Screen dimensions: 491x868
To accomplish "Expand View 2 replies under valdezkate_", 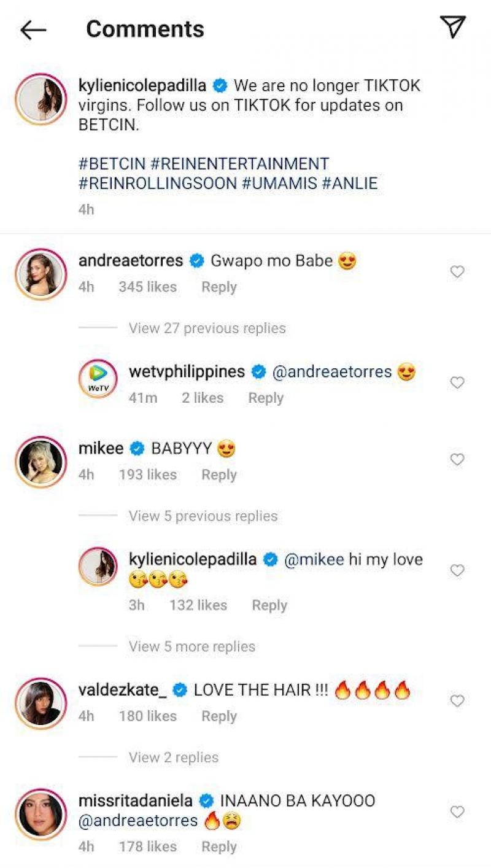I will [173, 758].
